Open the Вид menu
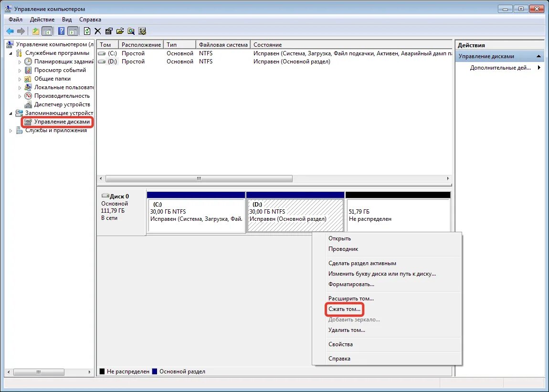The width and height of the screenshot is (549, 392). pyautogui.click(x=66, y=20)
